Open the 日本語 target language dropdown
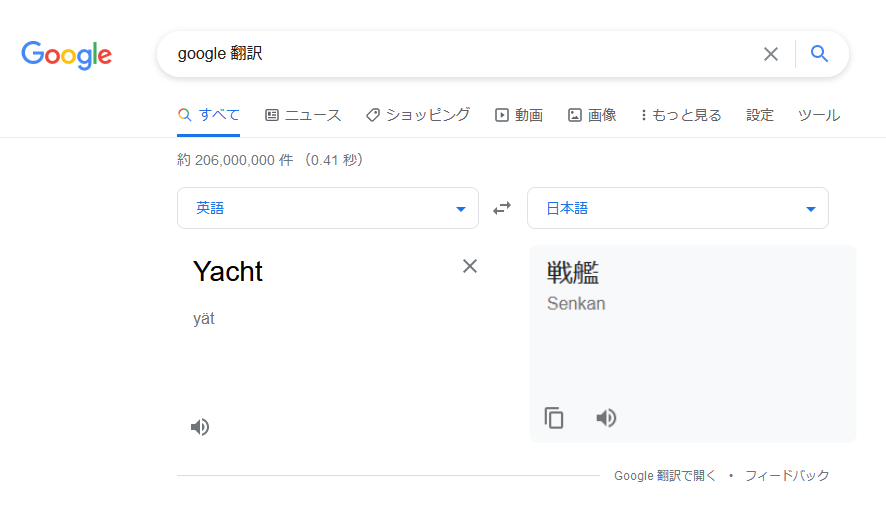 click(677, 208)
